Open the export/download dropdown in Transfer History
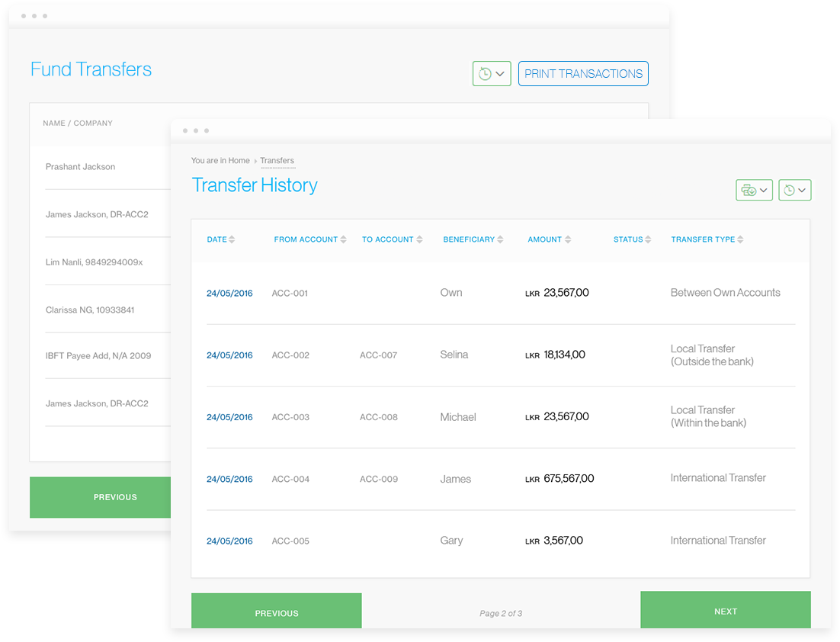Viewport: 840px width, 642px height. (x=754, y=190)
